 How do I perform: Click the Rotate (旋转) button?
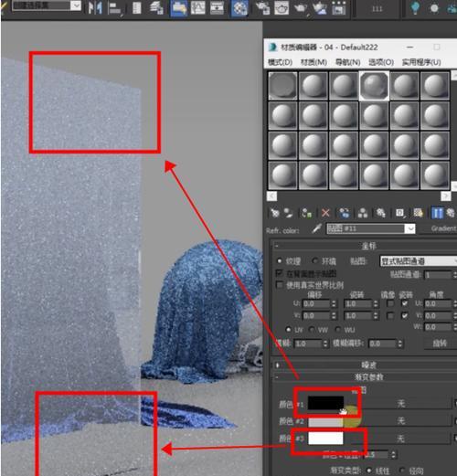(x=440, y=344)
